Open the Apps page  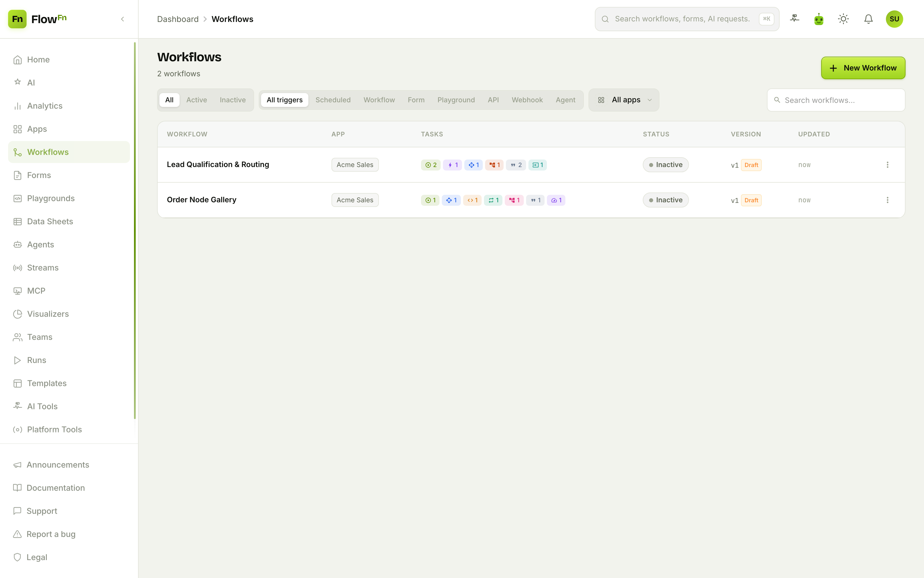pyautogui.click(x=69, y=129)
